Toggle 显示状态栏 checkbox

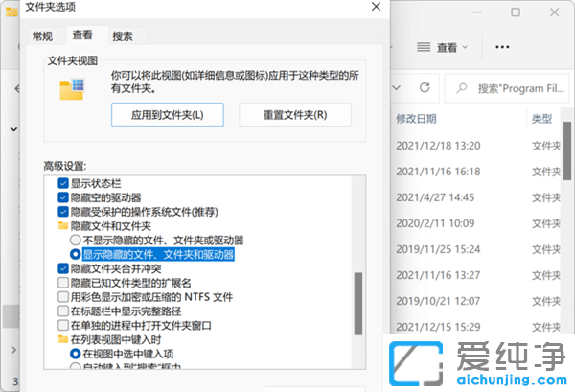[63, 183]
